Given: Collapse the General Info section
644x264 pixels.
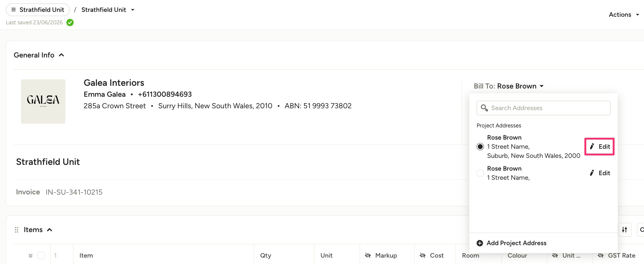Looking at the screenshot, I should point(61,55).
